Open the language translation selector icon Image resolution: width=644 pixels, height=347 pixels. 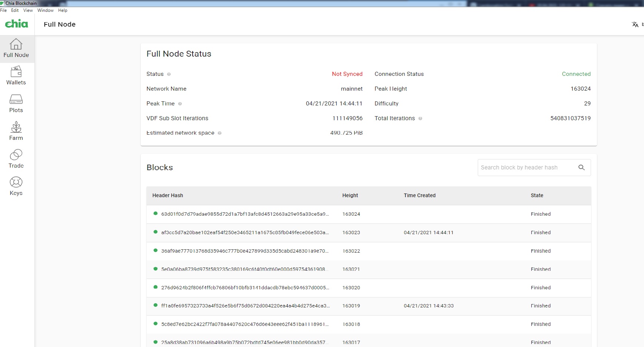tap(635, 24)
